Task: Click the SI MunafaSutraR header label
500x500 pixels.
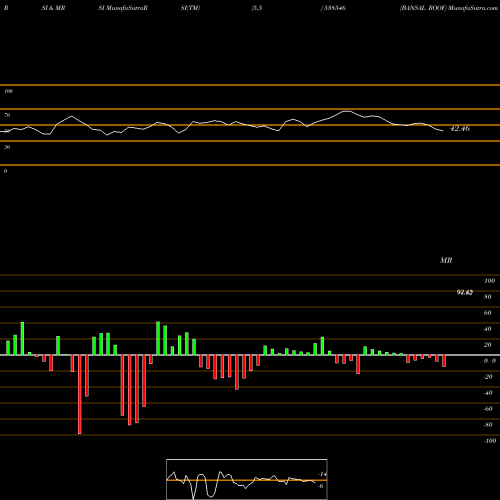Action: click(x=123, y=8)
